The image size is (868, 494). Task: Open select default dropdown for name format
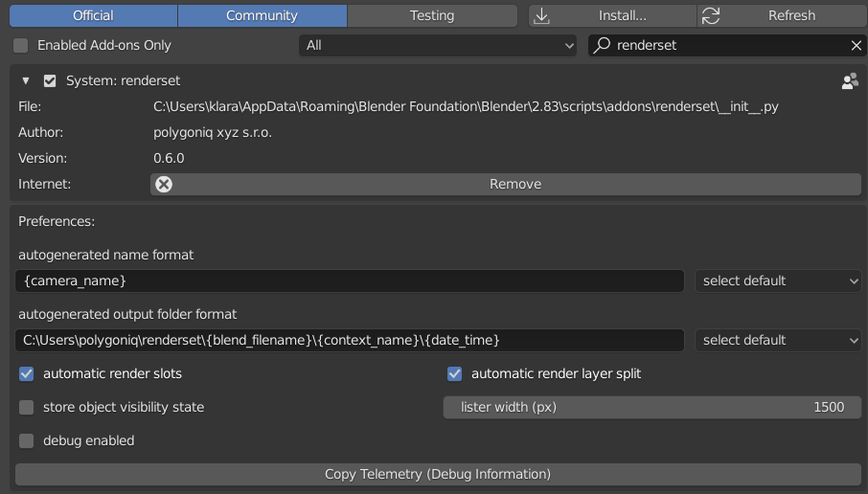pyautogui.click(x=778, y=281)
